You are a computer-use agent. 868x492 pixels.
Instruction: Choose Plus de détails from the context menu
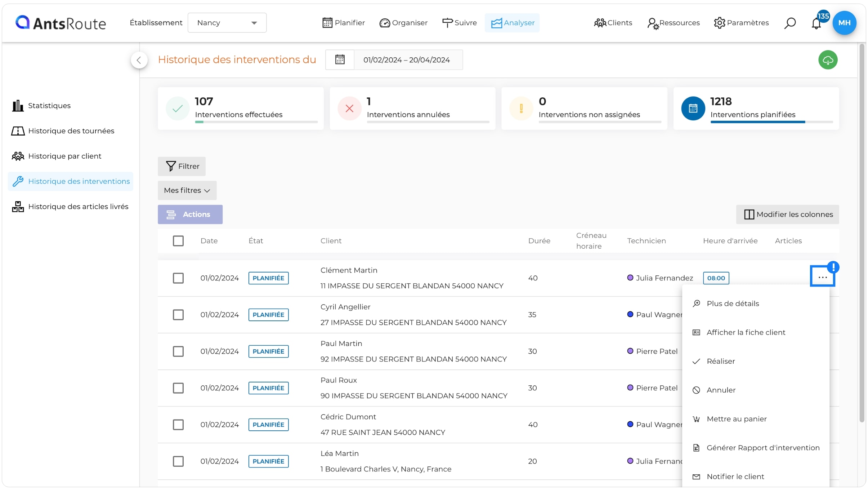click(x=756, y=303)
